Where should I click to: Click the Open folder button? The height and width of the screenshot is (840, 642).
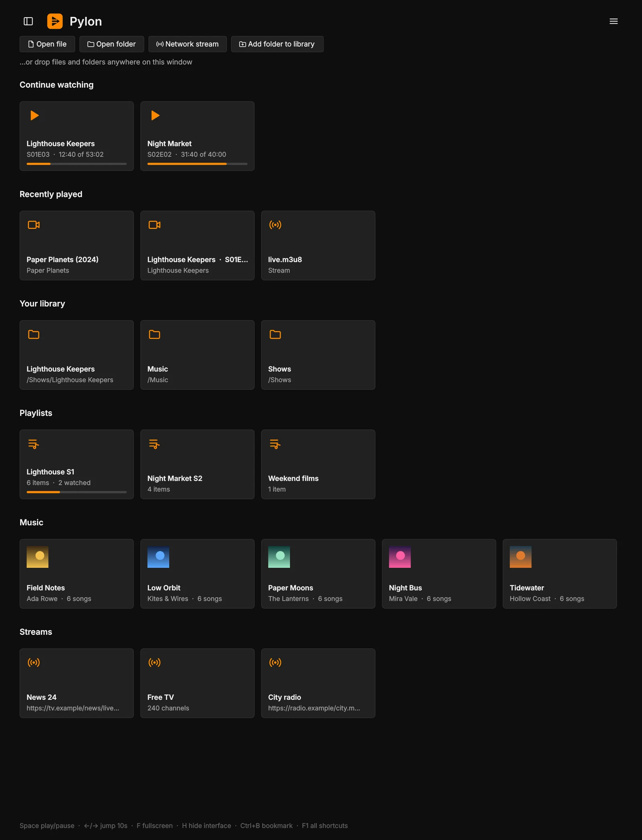pyautogui.click(x=112, y=44)
